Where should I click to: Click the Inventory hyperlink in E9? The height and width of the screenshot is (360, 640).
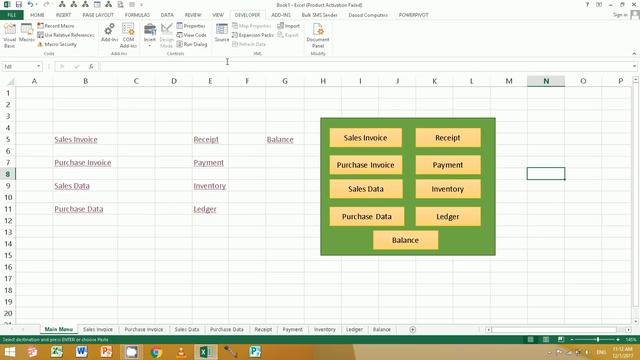point(210,186)
